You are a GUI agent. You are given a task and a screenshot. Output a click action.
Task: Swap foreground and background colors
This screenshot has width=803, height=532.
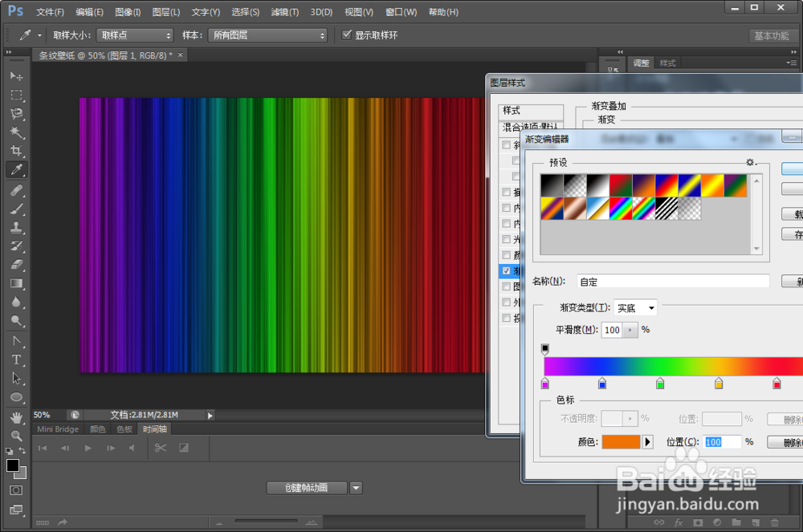coord(22,451)
